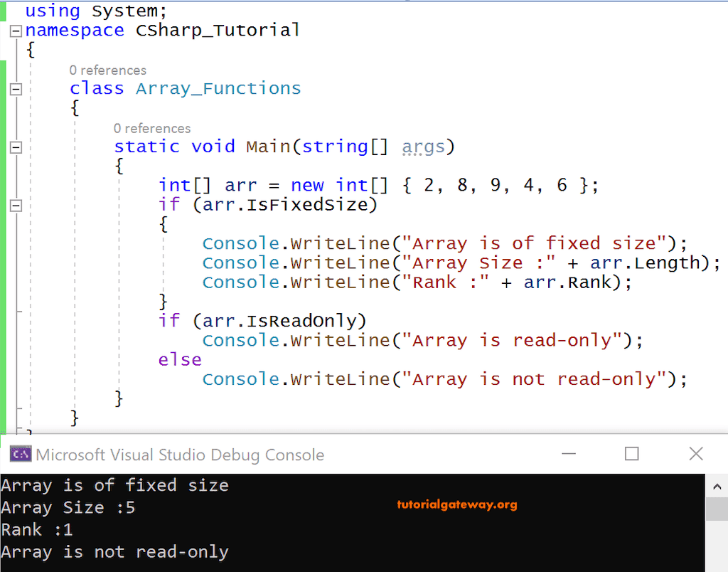Open the 0 references CodeLens above Array_Functions
The width and height of the screenshot is (728, 572).
pos(107,70)
